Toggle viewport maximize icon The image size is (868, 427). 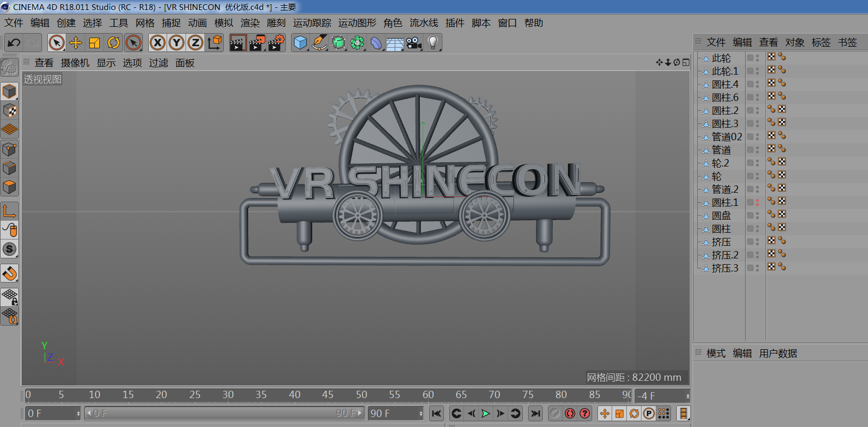point(686,63)
